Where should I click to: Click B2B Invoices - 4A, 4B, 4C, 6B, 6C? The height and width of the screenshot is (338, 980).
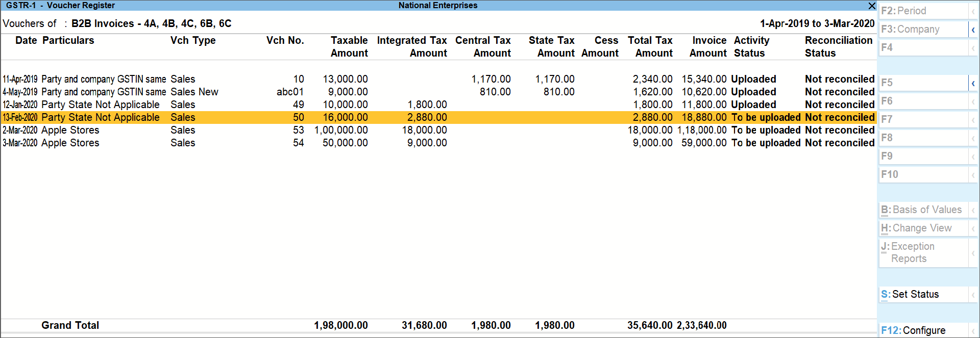pos(152,23)
